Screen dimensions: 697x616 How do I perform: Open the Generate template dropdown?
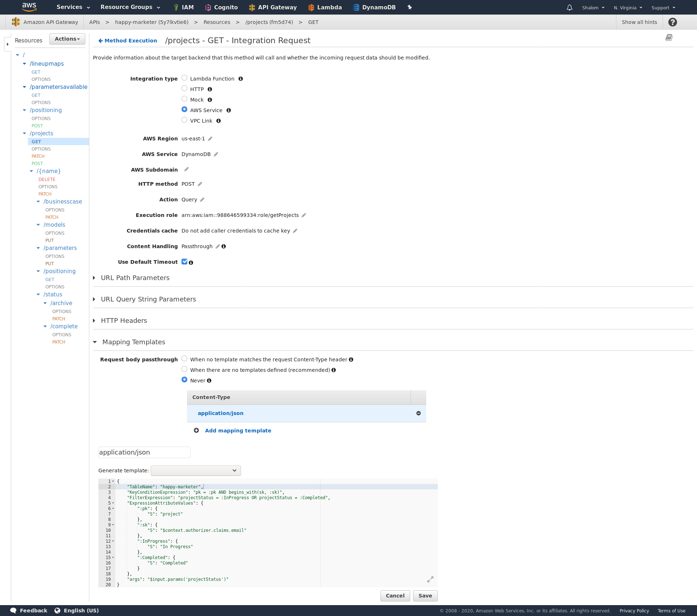pos(196,471)
